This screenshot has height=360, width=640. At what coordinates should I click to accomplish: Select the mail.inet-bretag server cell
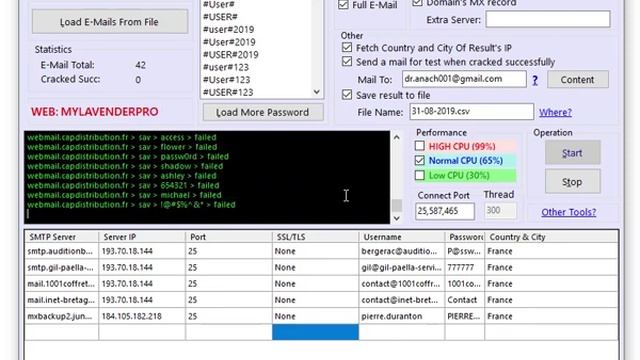62,300
